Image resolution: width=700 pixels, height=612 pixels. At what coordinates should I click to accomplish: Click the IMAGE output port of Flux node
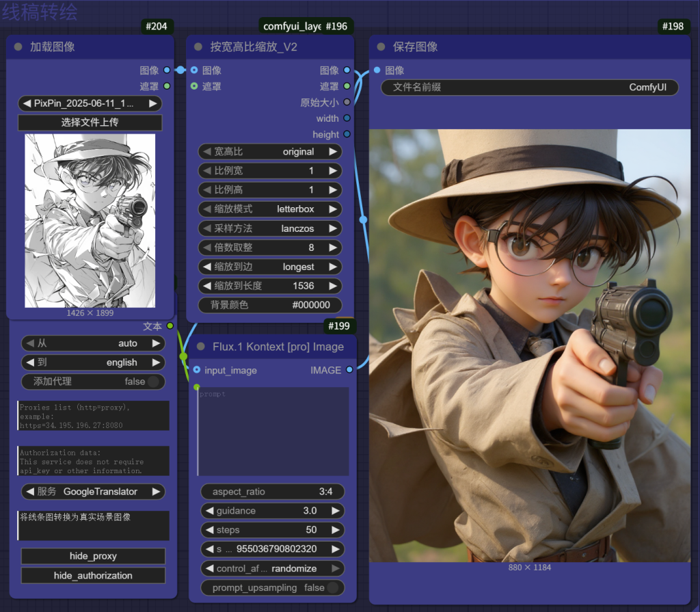click(x=349, y=370)
